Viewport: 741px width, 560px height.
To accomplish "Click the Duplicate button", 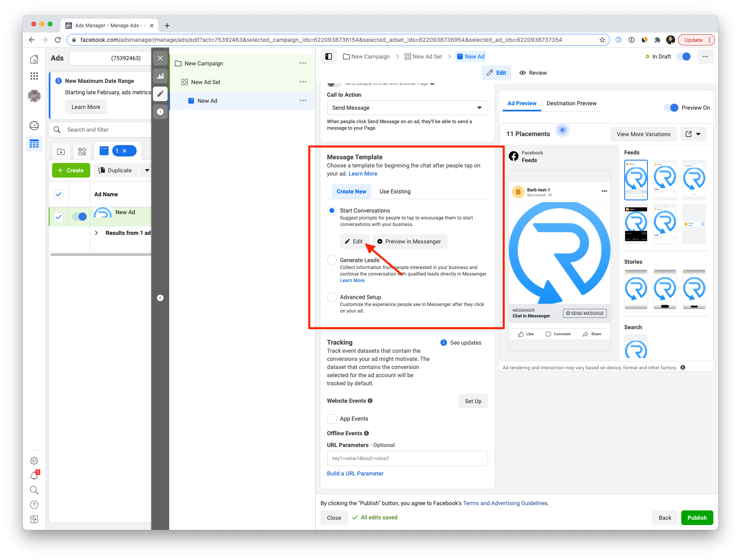I will coord(116,170).
